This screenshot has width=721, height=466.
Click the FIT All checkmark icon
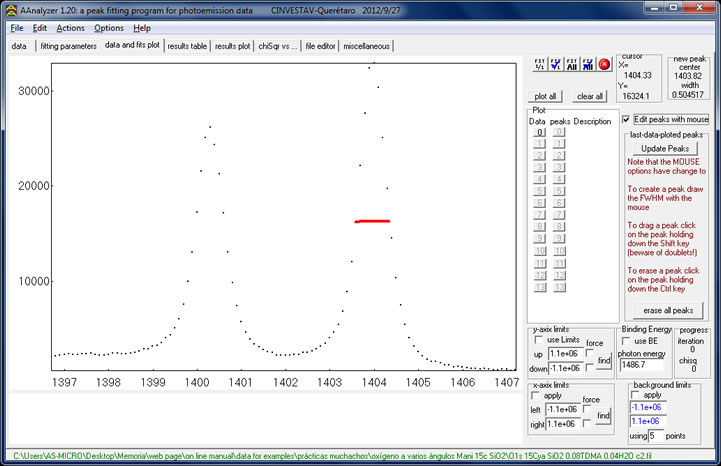[587, 65]
